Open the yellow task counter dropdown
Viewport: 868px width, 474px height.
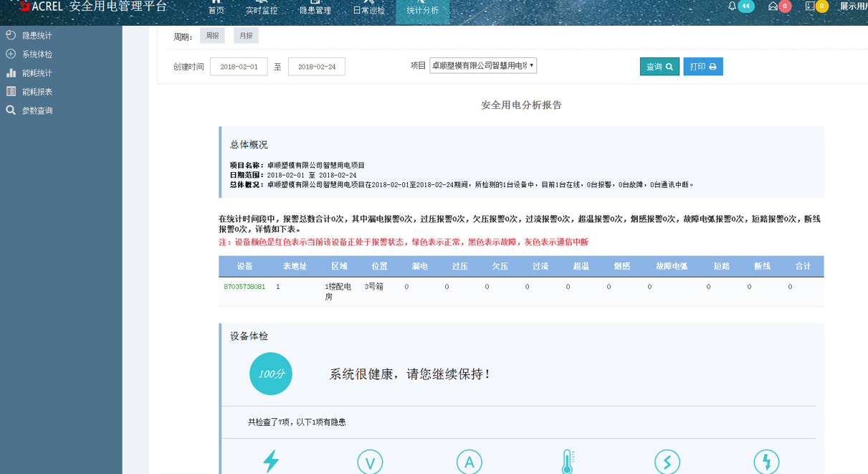(815, 7)
